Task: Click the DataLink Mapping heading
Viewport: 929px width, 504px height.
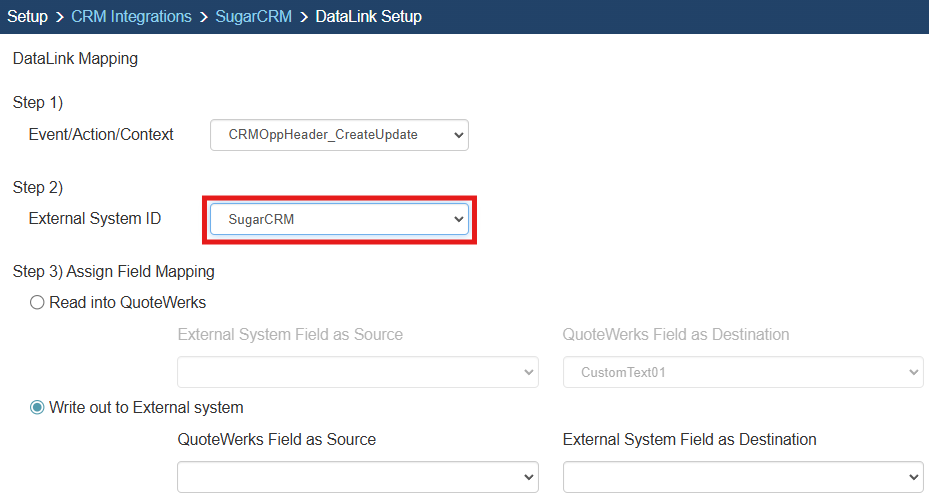Action: pos(75,59)
